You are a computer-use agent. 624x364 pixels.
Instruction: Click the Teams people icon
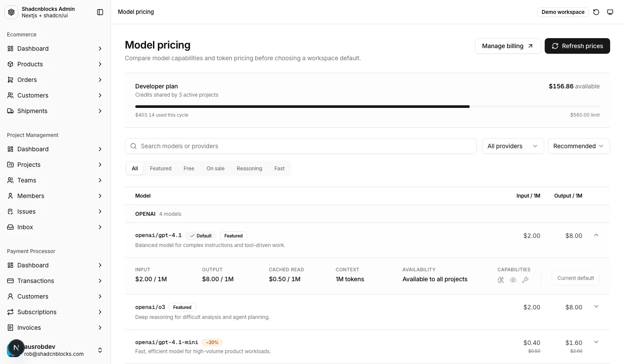[10, 180]
